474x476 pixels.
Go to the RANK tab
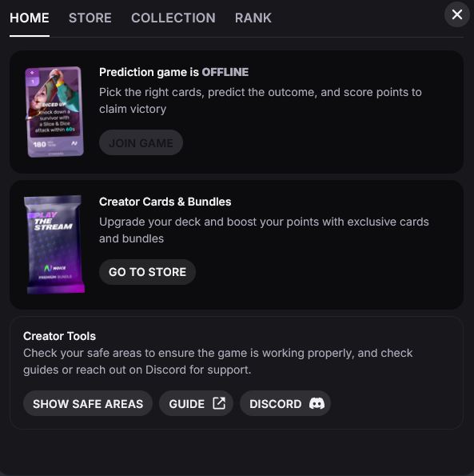point(253,18)
